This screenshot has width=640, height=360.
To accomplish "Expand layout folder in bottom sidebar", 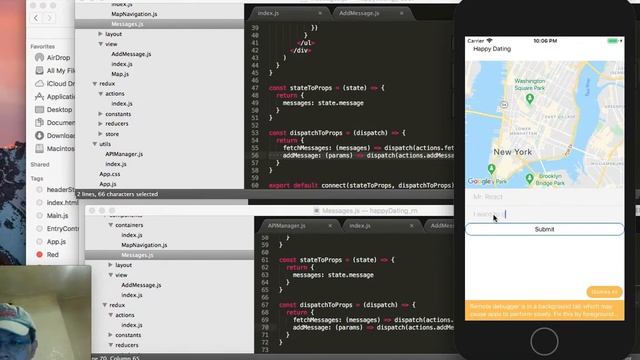I will click(x=110, y=265).
